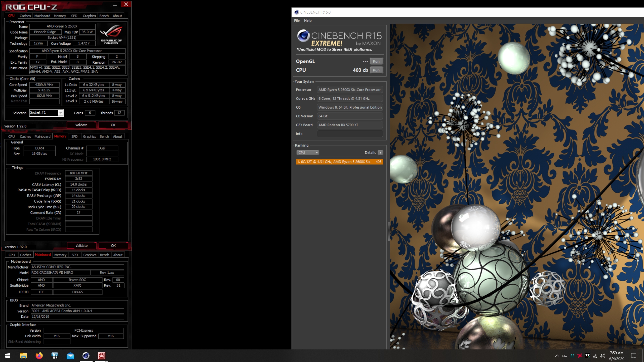Click the Multiplier value x 42.25

(x=44, y=90)
